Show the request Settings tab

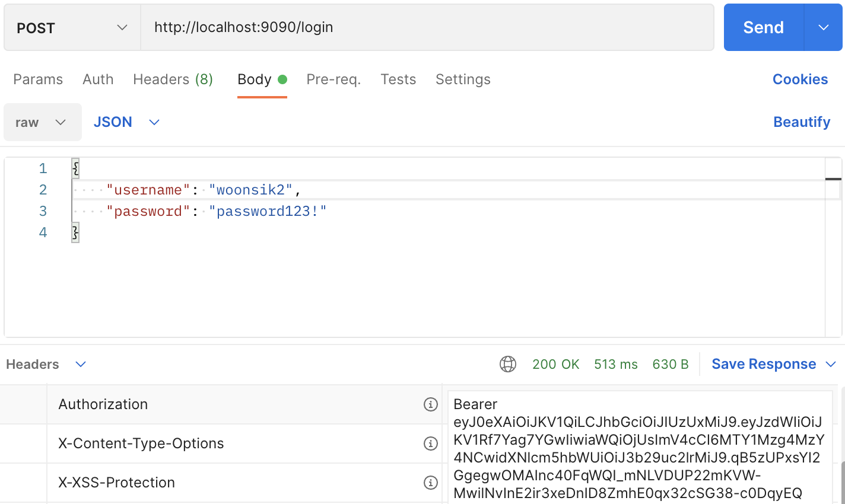463,79
